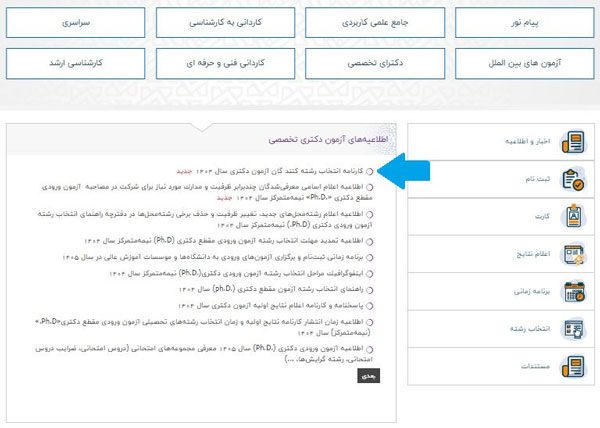Open the ثبت نام sidebar label
The image size is (600, 428).
[x=537, y=179]
